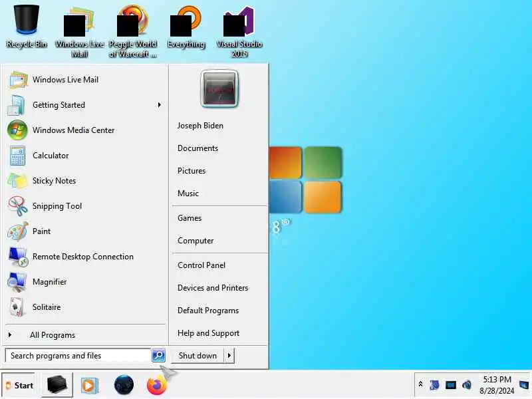Open the dark globe taskbar icon
Viewport: 532px width, 399px height.
tap(124, 385)
